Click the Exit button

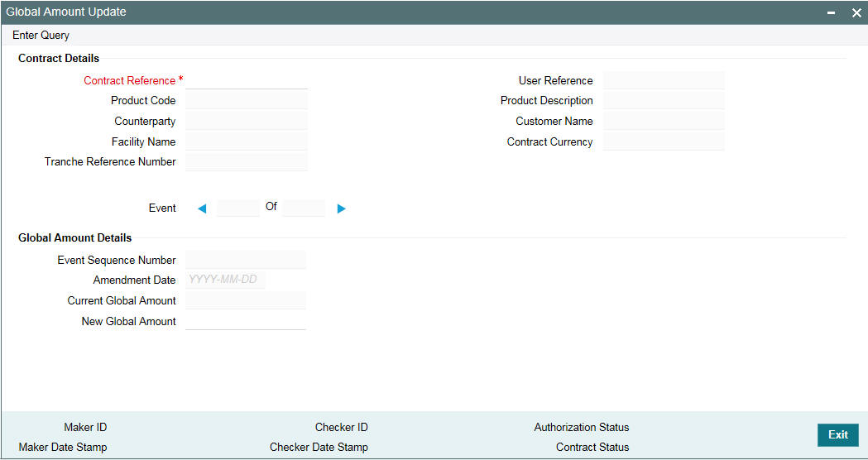[x=838, y=435]
